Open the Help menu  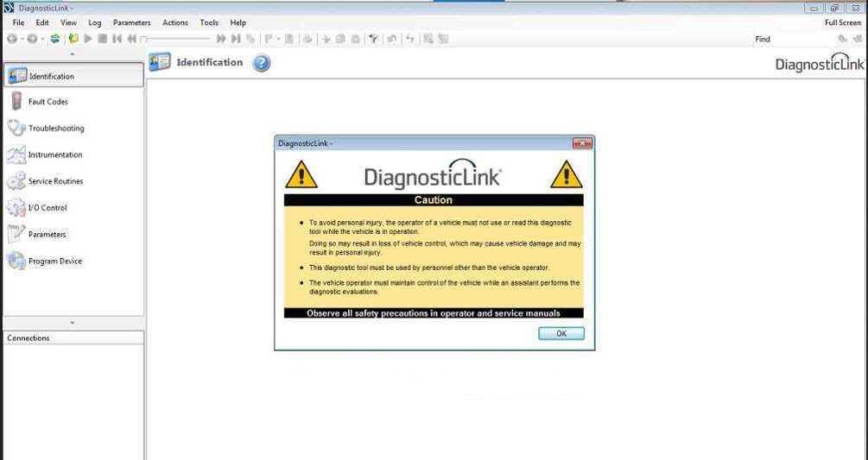[238, 22]
